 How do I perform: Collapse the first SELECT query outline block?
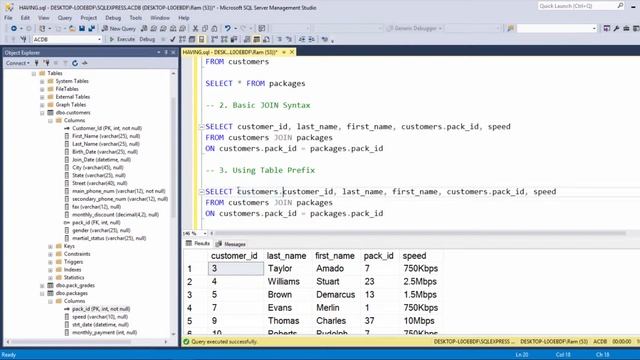(201, 127)
